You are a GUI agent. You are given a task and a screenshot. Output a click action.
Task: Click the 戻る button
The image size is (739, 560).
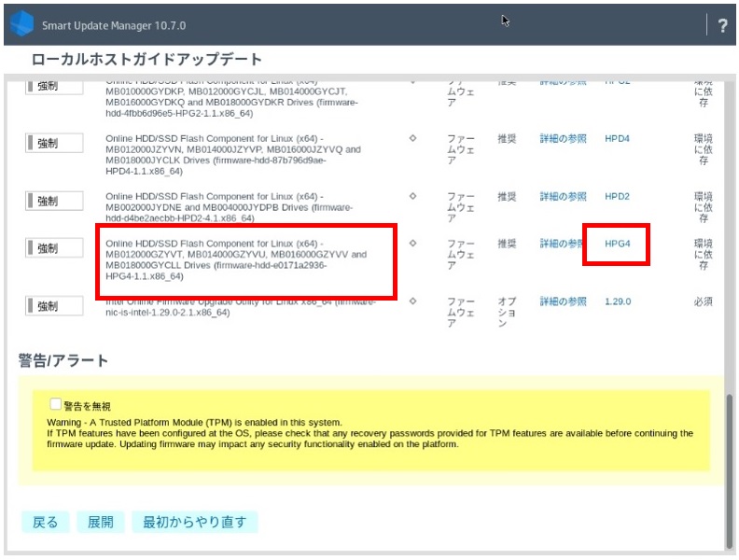coord(45,522)
